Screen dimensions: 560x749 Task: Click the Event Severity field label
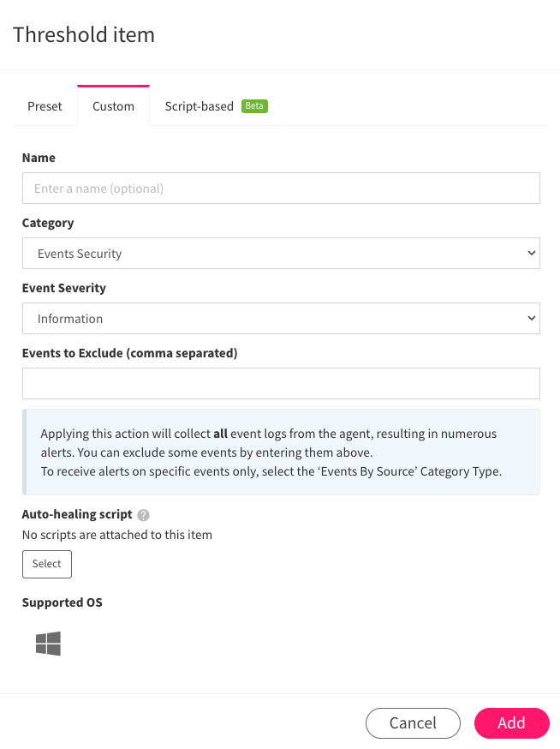pos(64,288)
